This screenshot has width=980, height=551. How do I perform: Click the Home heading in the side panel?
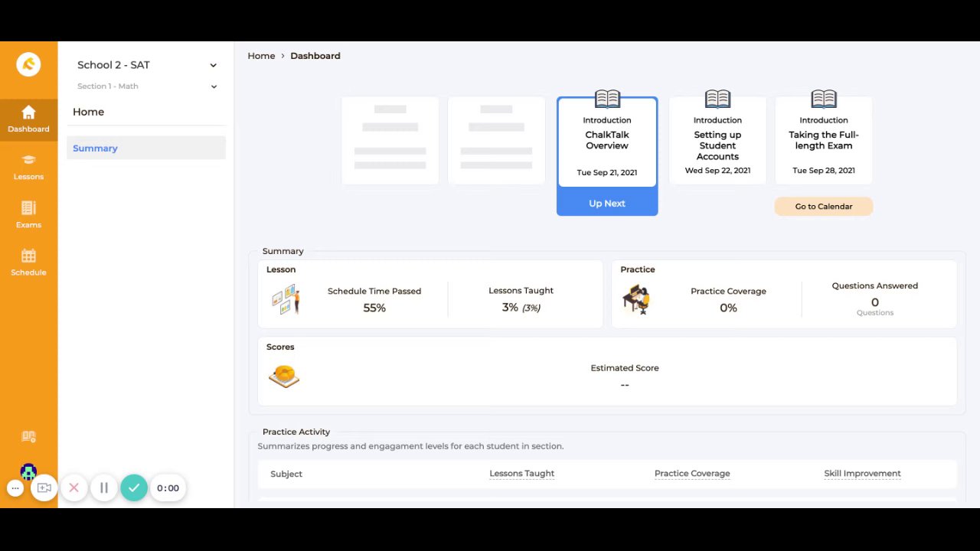click(88, 112)
